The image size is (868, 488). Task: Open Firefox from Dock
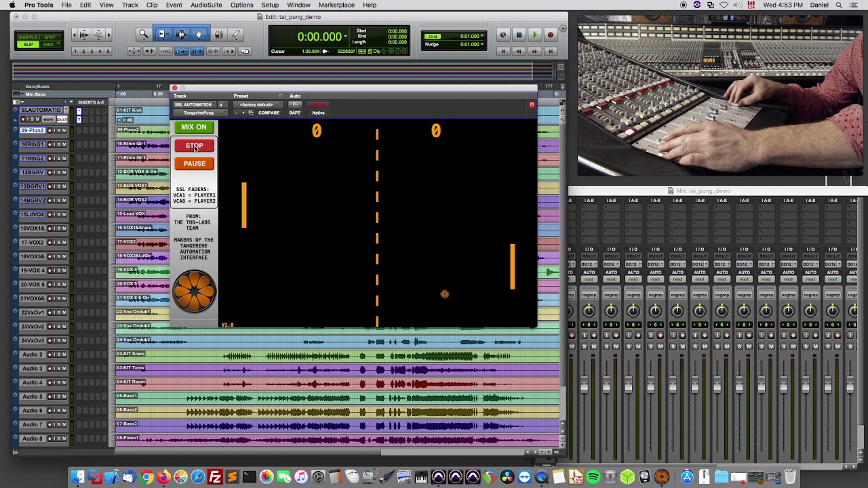point(163,477)
